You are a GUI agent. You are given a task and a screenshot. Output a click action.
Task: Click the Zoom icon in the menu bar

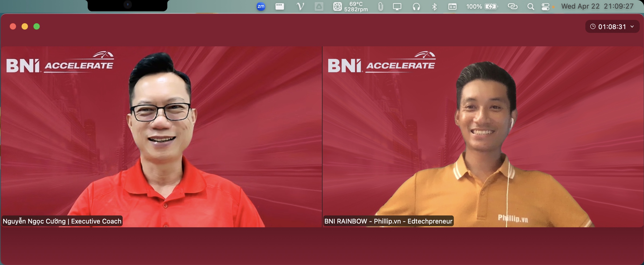tap(261, 6)
